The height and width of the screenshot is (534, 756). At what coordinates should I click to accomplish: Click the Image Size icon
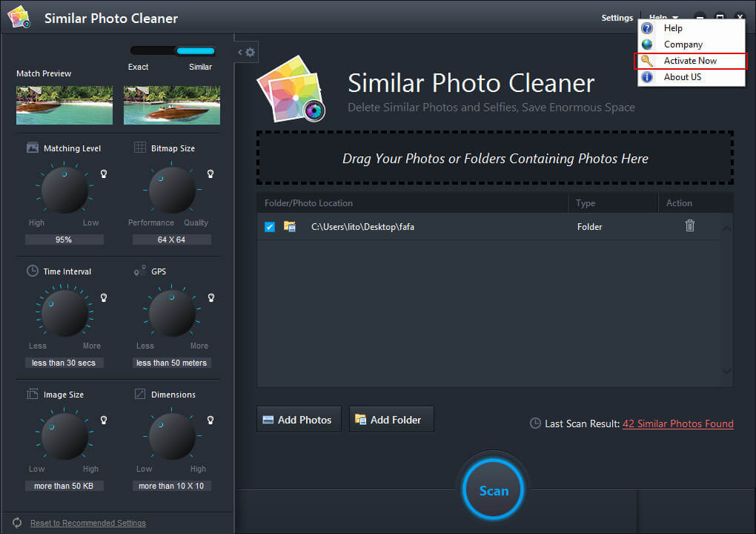pyautogui.click(x=33, y=394)
